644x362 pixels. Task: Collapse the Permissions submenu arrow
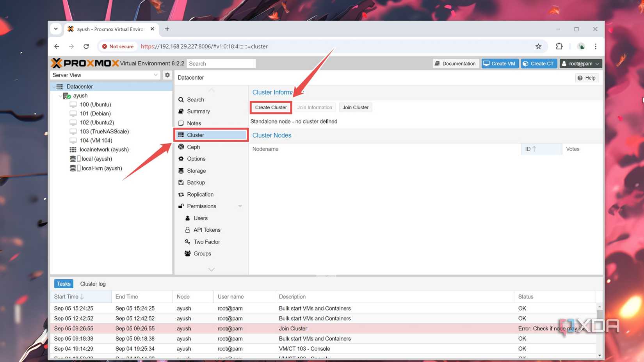pos(240,206)
